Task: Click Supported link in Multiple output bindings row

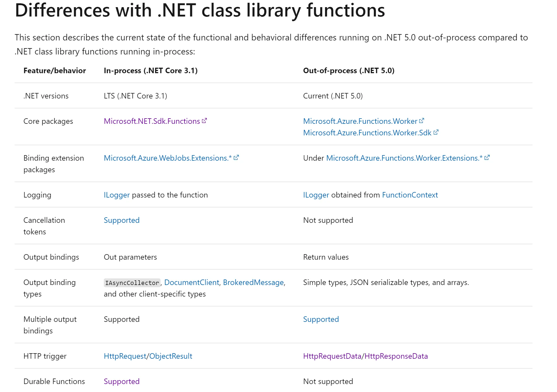Action: [321, 319]
